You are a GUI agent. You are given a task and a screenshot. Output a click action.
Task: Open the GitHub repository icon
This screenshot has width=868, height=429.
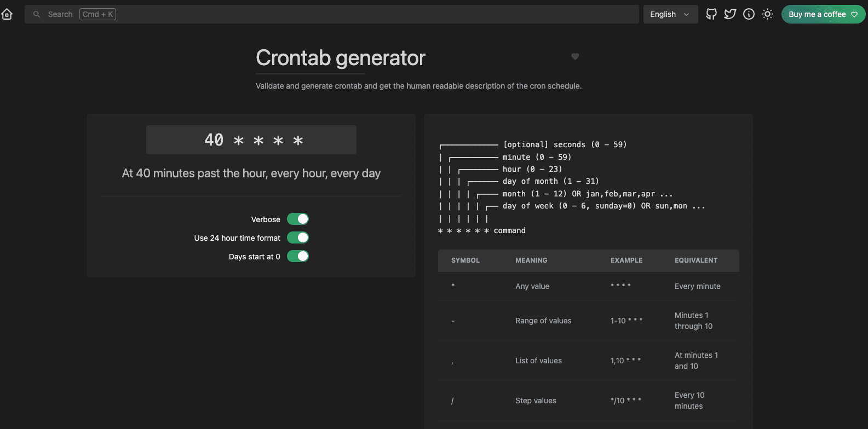(711, 14)
